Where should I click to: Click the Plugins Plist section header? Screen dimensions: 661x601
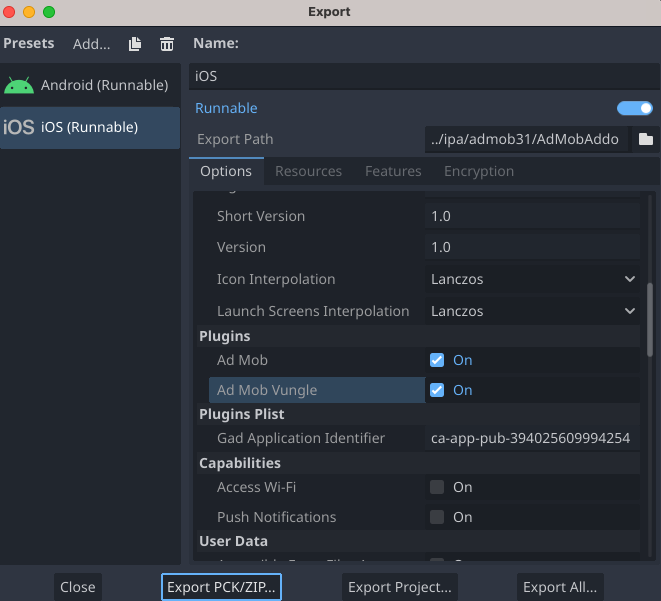[x=418, y=414]
